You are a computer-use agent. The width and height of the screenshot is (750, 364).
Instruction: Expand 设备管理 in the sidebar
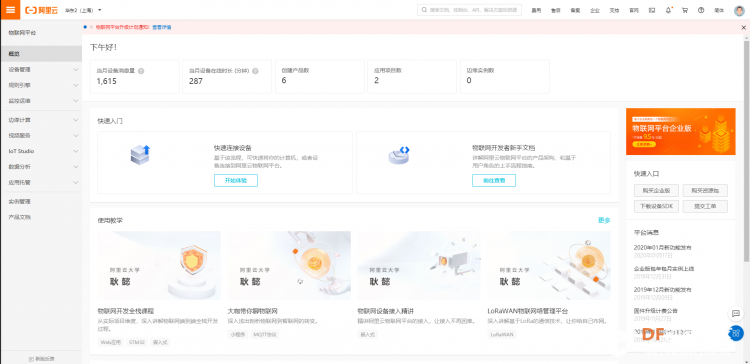(x=41, y=69)
